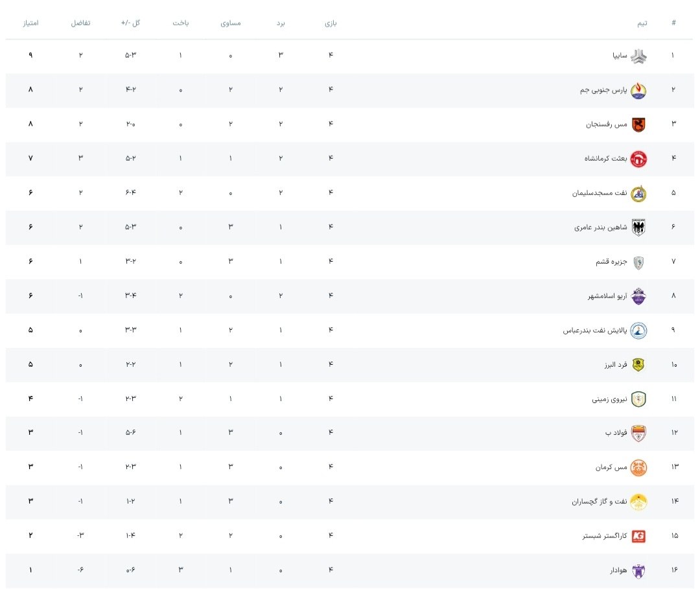This screenshot has height=589, width=700.
Task: Click the Besat Kermanshah red circular logo
Action: tap(638, 159)
